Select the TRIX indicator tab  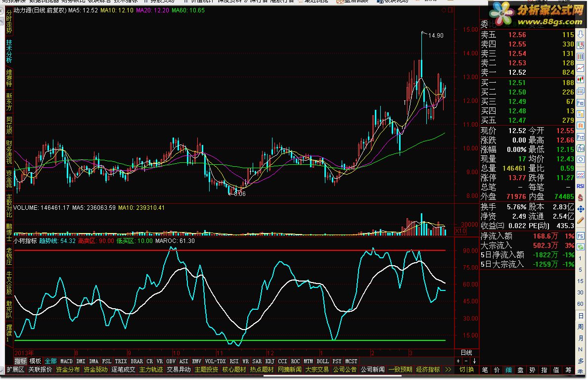coord(121,361)
